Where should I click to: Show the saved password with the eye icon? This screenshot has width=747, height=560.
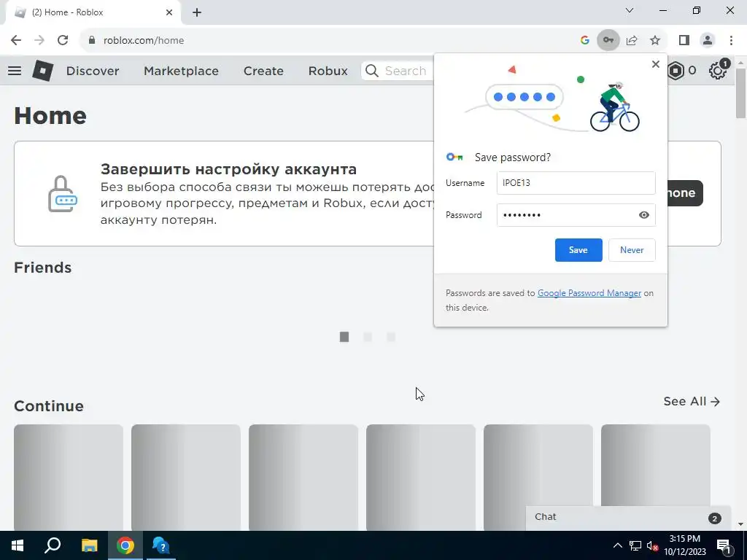pos(643,215)
